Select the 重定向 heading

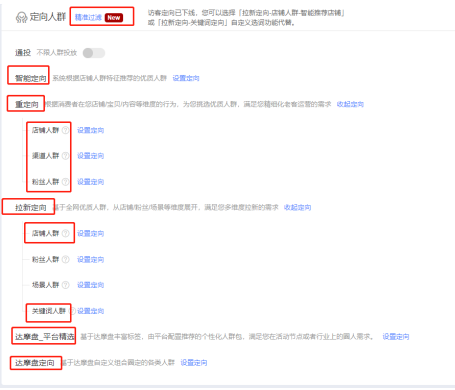(x=27, y=104)
